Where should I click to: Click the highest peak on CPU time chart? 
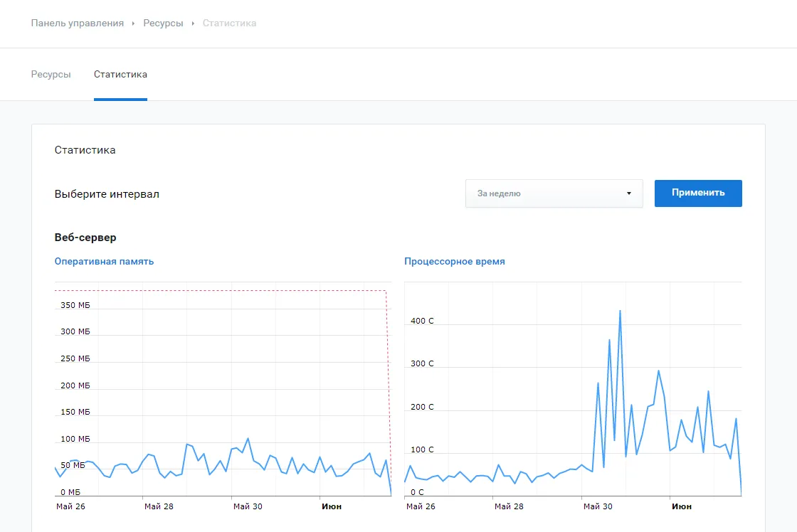tap(620, 311)
